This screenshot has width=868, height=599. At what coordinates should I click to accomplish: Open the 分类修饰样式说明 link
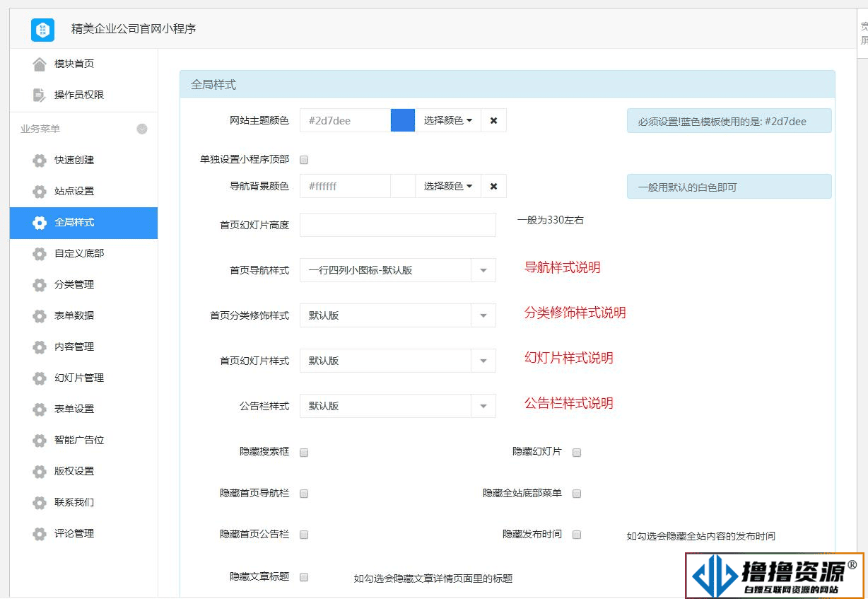[x=575, y=313]
